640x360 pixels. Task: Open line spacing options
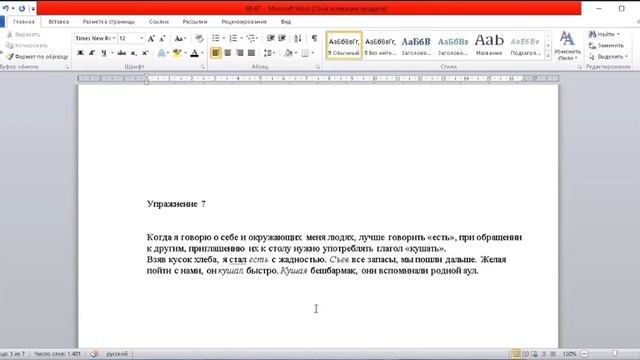click(x=268, y=53)
